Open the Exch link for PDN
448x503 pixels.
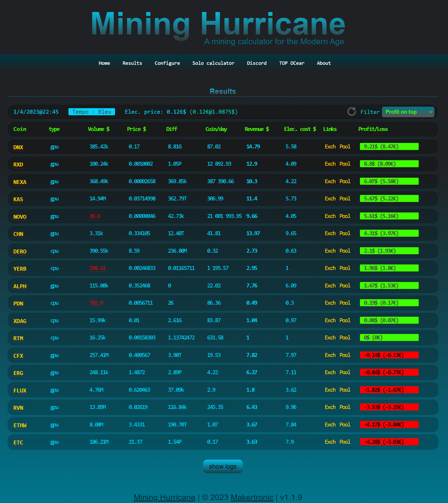(330, 303)
